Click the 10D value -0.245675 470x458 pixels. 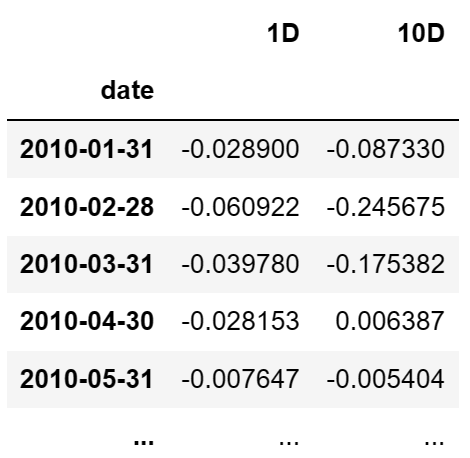386,207
